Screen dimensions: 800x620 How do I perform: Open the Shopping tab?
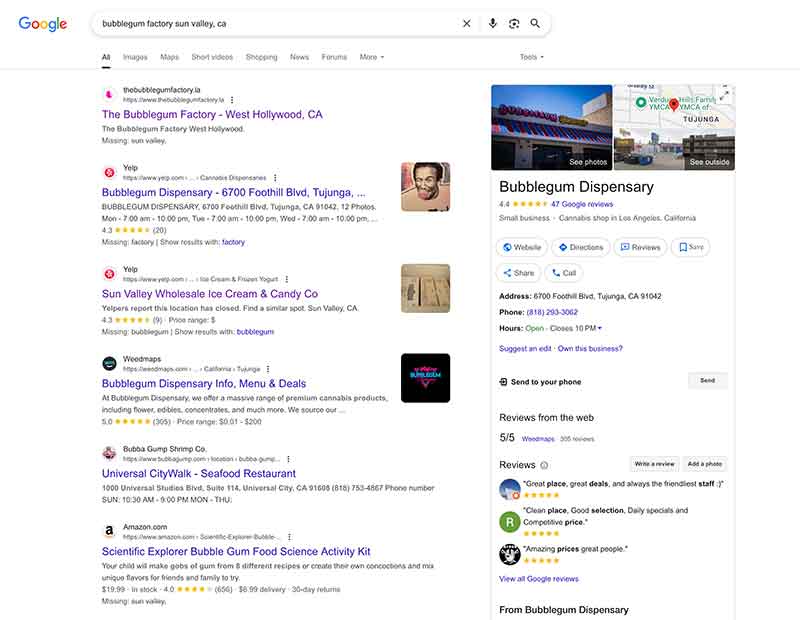click(x=262, y=57)
